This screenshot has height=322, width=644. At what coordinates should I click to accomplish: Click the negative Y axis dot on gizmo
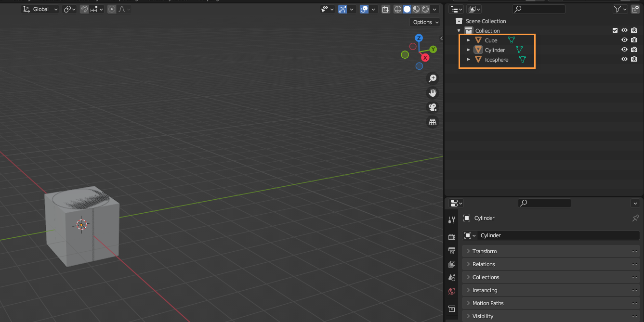[x=405, y=54]
